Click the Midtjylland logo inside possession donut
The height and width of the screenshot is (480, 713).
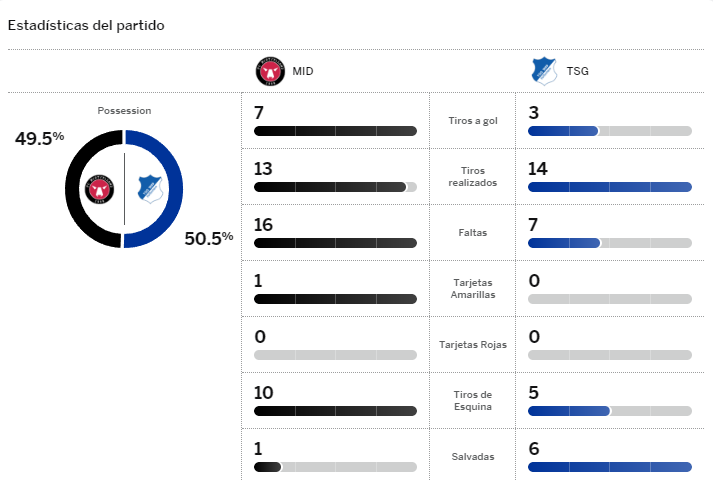[x=99, y=189]
